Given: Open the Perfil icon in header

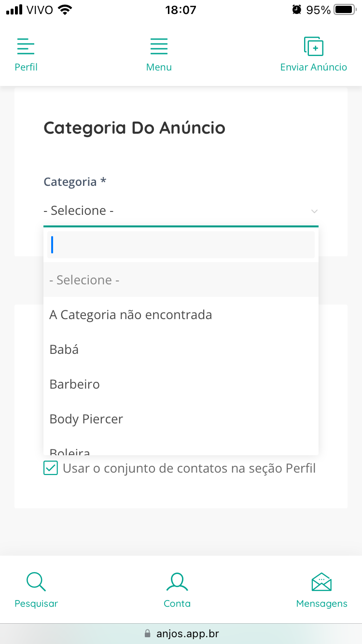Looking at the screenshot, I should [x=26, y=47].
